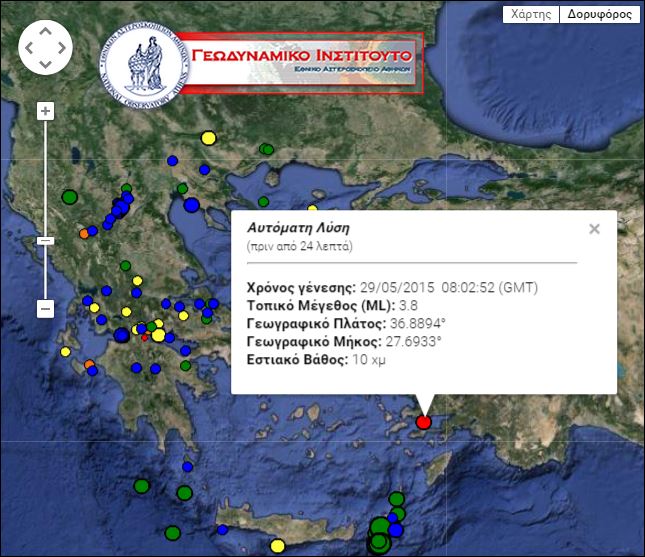Pan the map right with the arrow

coord(62,48)
